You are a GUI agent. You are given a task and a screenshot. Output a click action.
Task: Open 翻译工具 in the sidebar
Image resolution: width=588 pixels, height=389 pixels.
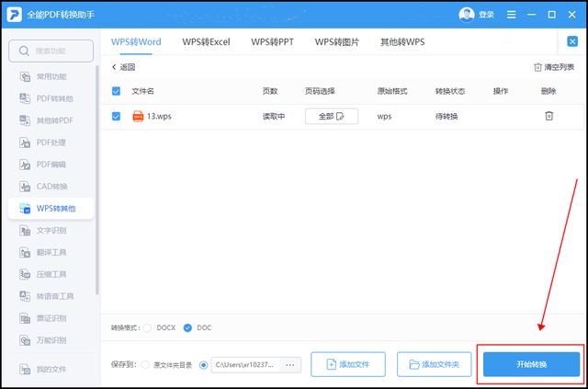(x=51, y=252)
